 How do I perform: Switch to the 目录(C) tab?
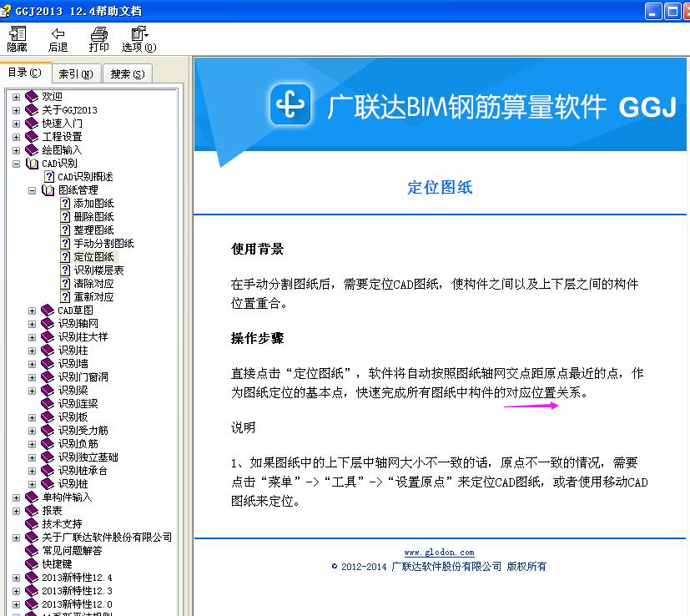pos(25,73)
